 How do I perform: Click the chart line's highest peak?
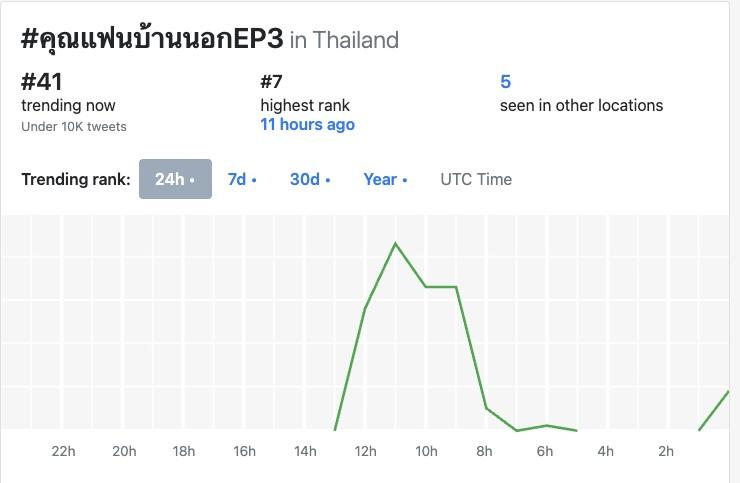click(x=396, y=243)
